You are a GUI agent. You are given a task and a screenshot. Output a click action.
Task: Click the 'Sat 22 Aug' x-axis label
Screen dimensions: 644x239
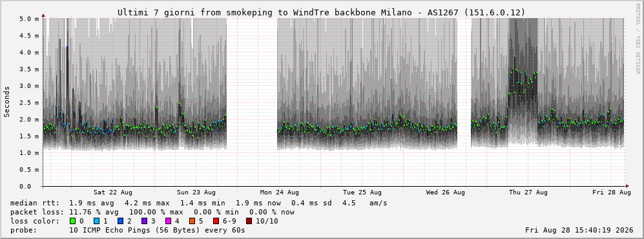[113, 192]
